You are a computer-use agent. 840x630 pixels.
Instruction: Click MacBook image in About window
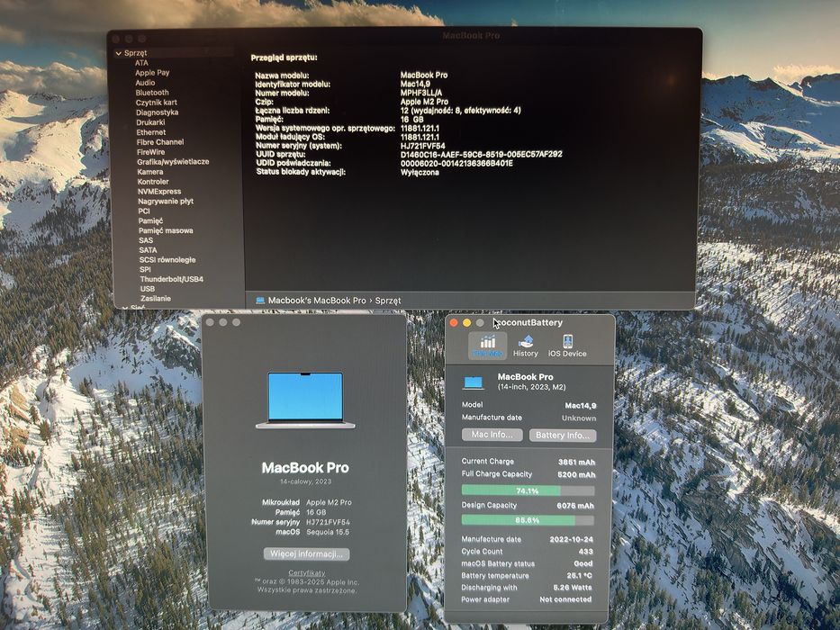point(305,400)
